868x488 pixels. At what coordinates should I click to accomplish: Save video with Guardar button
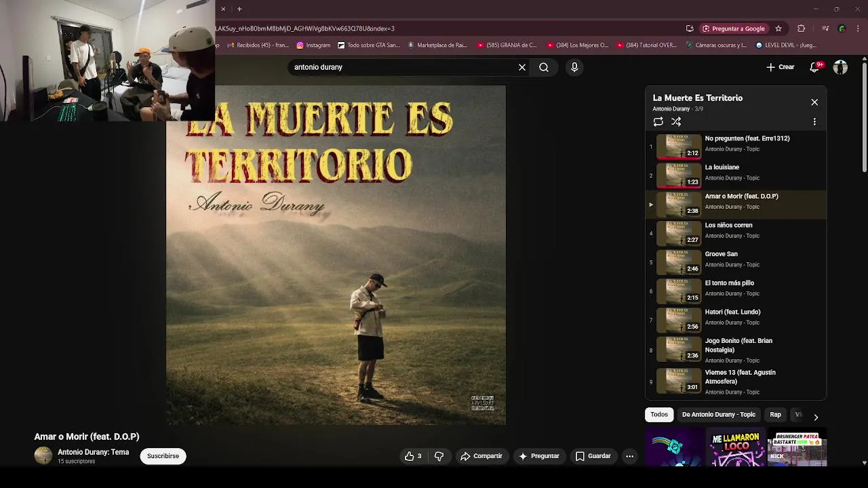[593, 456]
